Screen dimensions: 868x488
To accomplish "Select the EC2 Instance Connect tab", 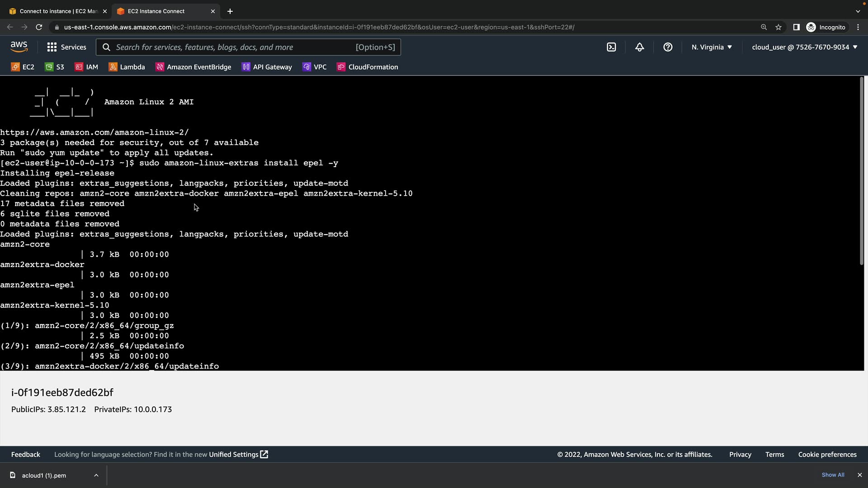I will pos(156,11).
